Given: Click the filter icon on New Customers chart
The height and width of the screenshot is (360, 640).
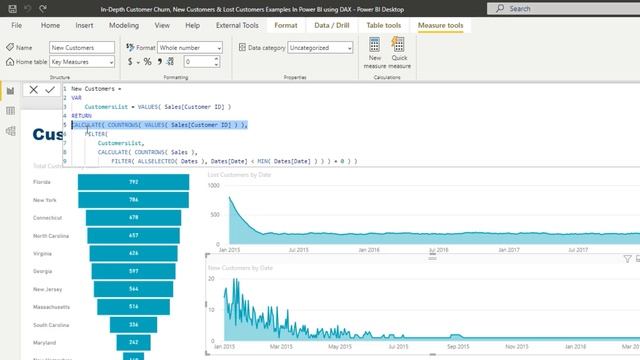Looking at the screenshot, I should (627, 259).
